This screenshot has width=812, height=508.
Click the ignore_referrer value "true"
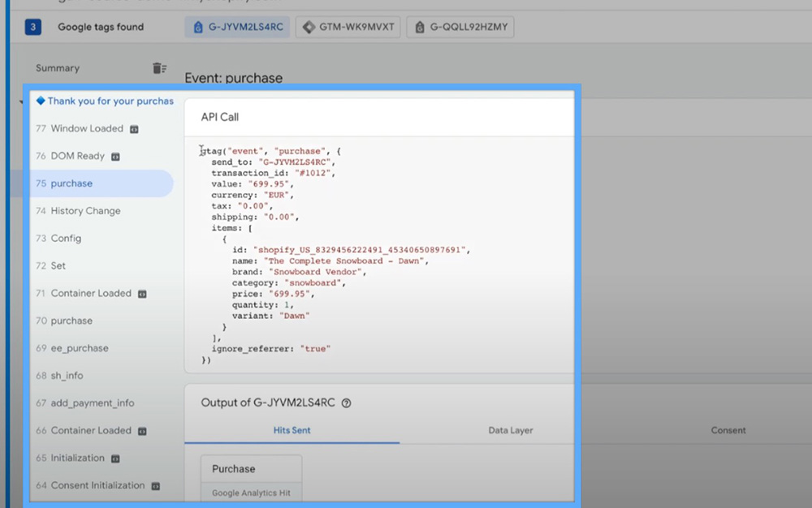pos(315,349)
